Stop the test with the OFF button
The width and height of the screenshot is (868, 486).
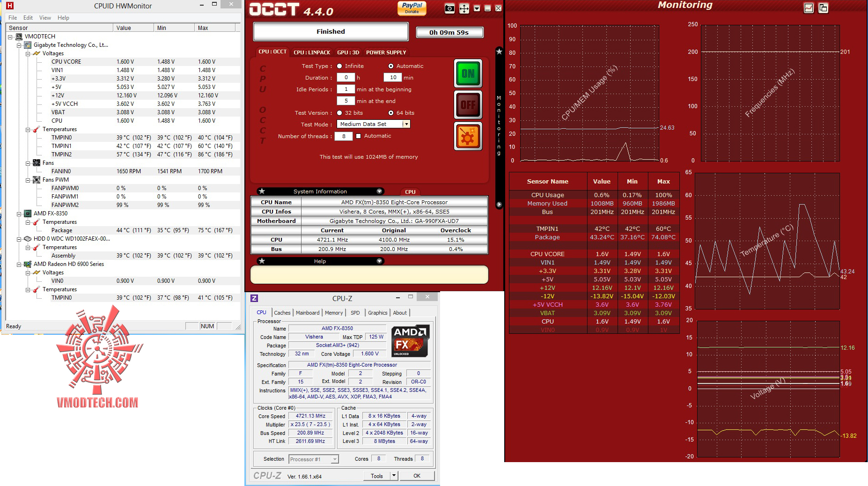468,105
